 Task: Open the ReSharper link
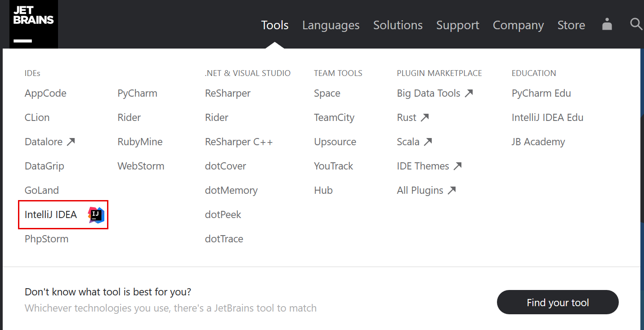(228, 94)
